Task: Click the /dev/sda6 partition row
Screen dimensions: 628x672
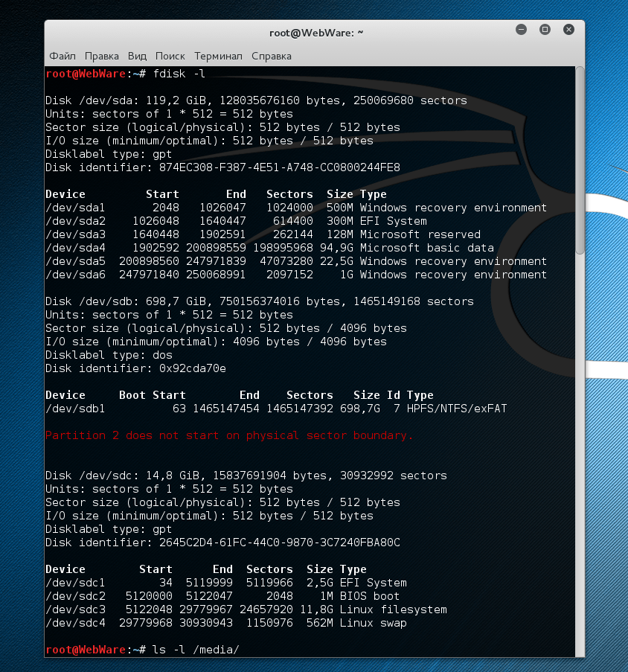Action: pos(296,275)
